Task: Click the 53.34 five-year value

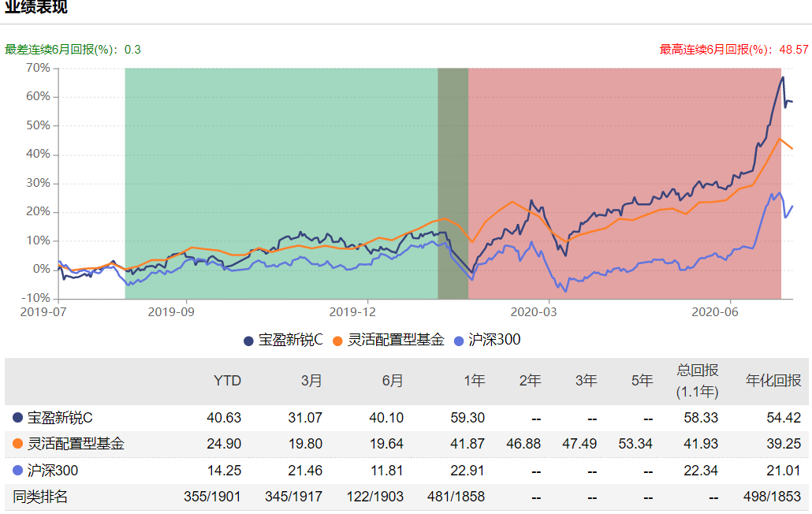Action: (635, 444)
